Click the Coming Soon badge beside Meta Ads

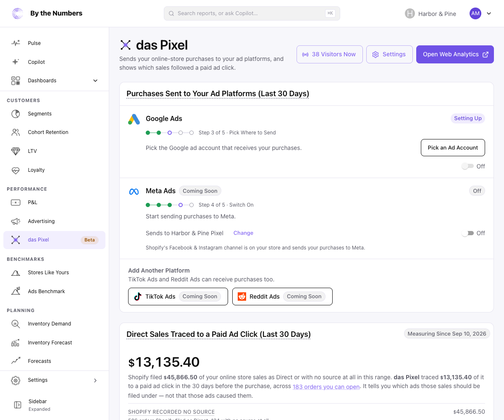[200, 191]
